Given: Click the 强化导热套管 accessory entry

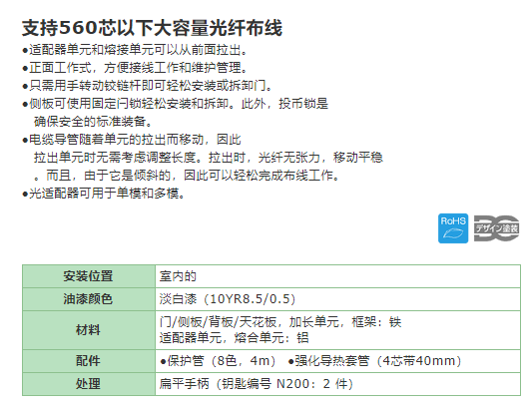Looking at the screenshot, I should [374, 361].
